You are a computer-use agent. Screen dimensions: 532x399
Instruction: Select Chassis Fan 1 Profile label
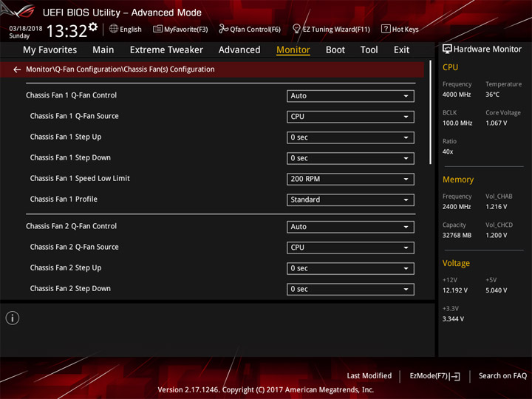[64, 199]
